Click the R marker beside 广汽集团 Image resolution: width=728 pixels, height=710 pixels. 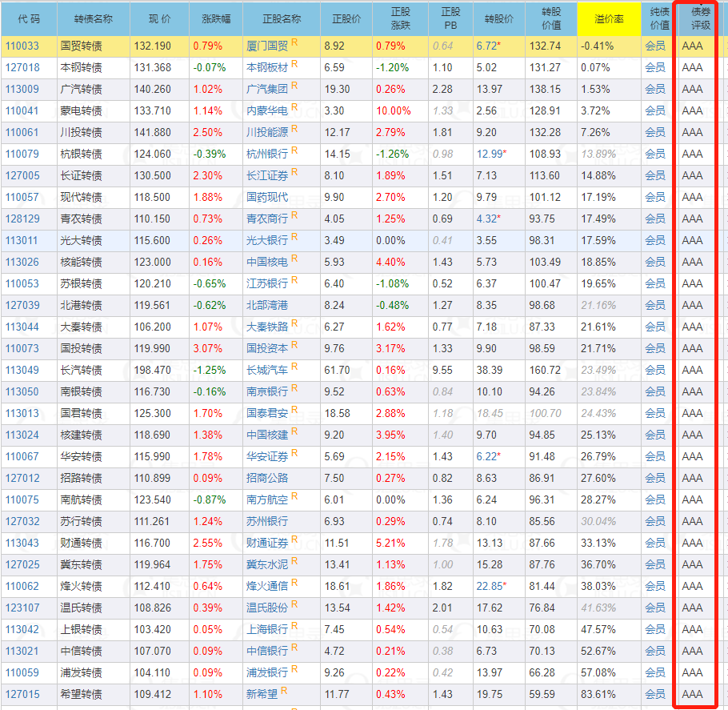[x=294, y=86]
